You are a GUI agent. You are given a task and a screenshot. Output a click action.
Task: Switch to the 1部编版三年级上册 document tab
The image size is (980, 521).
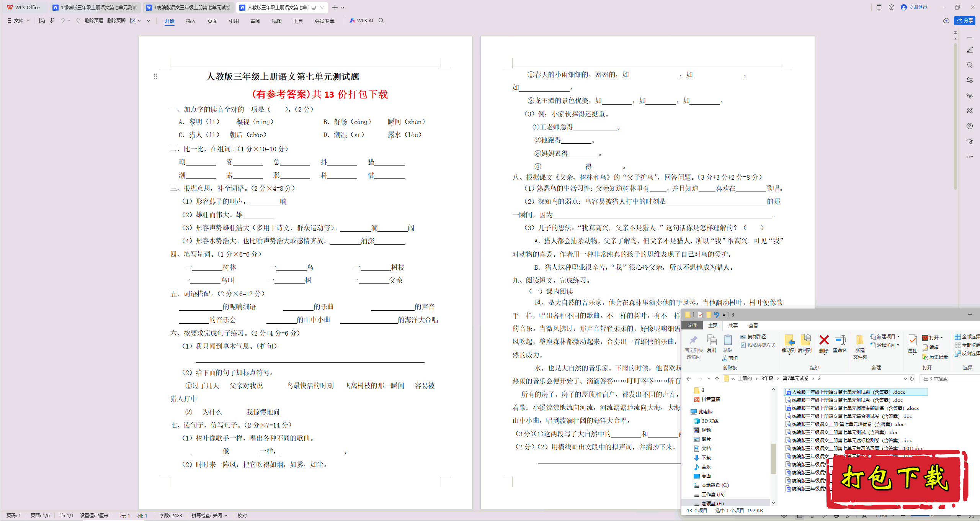95,8
